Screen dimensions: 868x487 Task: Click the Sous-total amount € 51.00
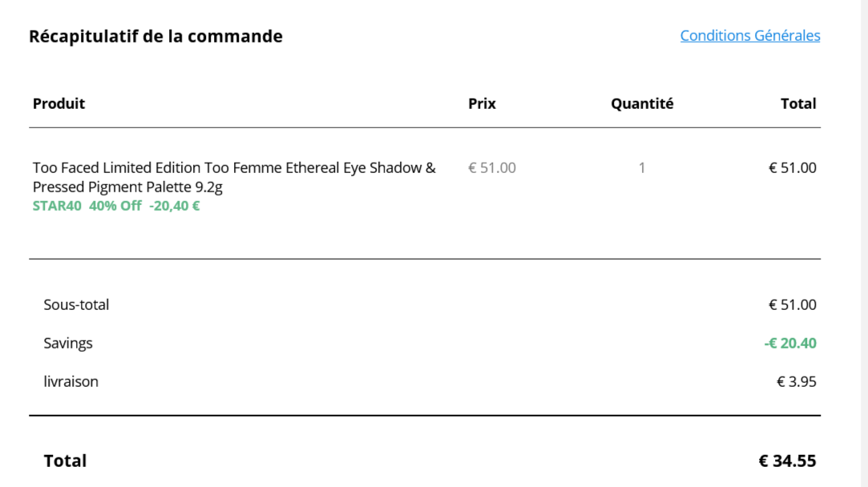click(x=792, y=304)
